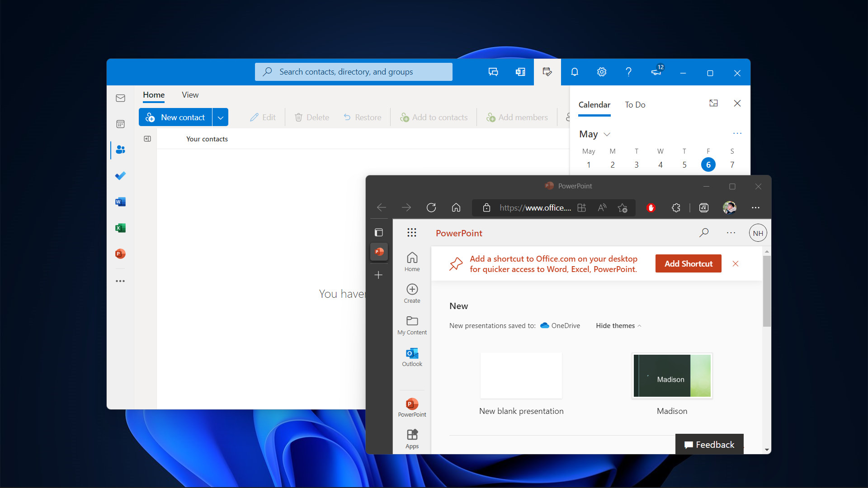Image resolution: width=868 pixels, height=488 pixels.
Task: Click the Add Shortcut button
Action: coord(688,264)
